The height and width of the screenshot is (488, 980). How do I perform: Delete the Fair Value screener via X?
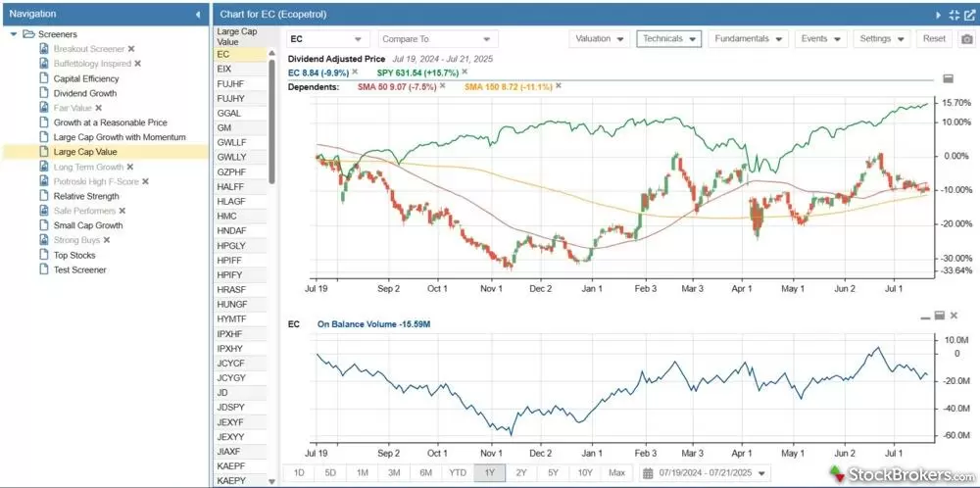click(x=98, y=108)
